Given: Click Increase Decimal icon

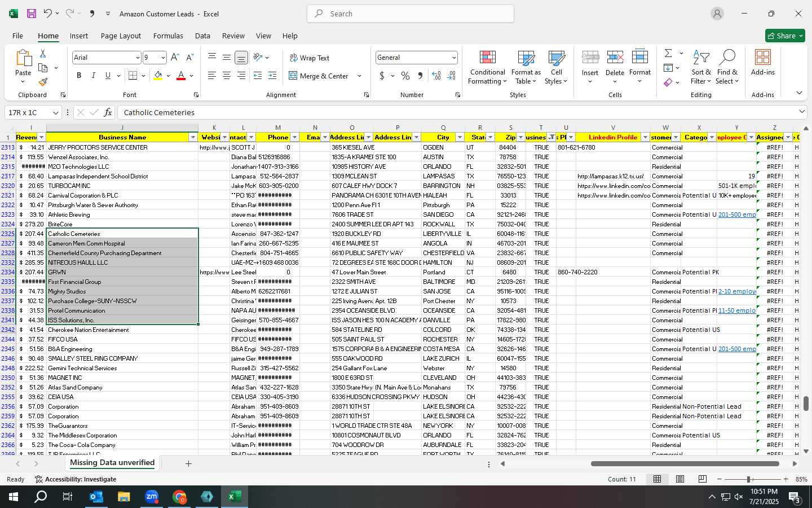Looking at the screenshot, I should [436, 76].
